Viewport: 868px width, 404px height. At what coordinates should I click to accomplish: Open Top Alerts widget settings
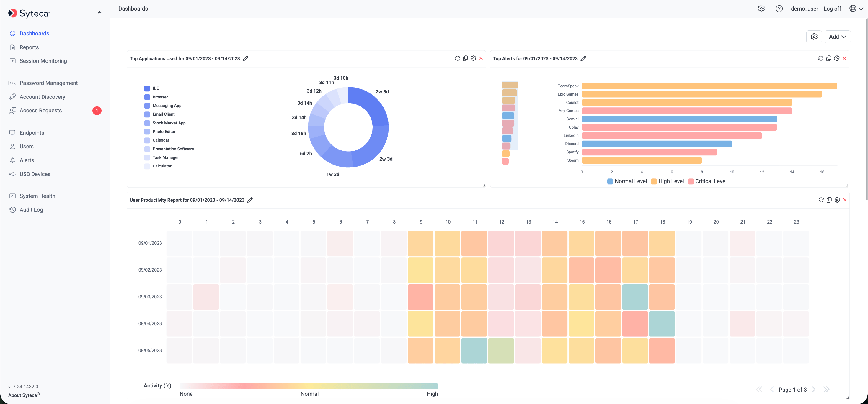(x=837, y=58)
